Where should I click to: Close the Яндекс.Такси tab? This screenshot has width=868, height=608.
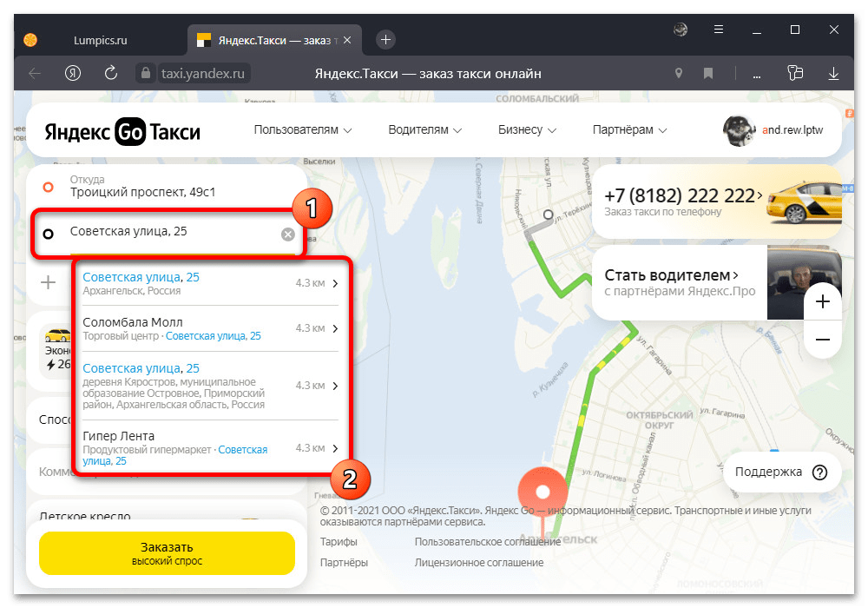pos(347,40)
